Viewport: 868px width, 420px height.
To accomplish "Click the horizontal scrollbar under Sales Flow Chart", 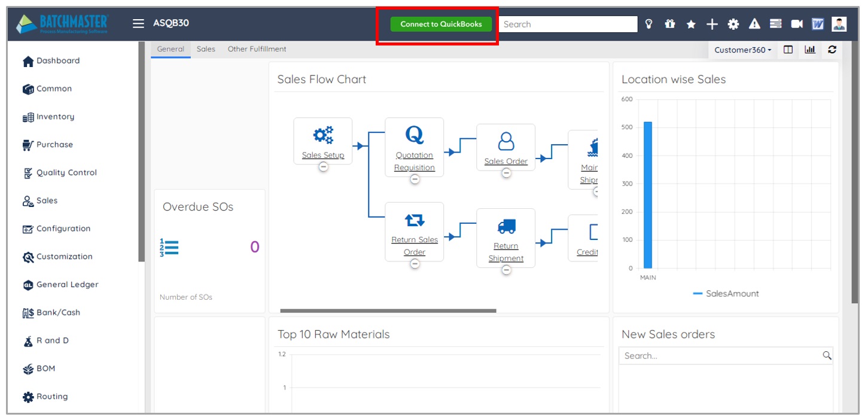I will point(388,311).
